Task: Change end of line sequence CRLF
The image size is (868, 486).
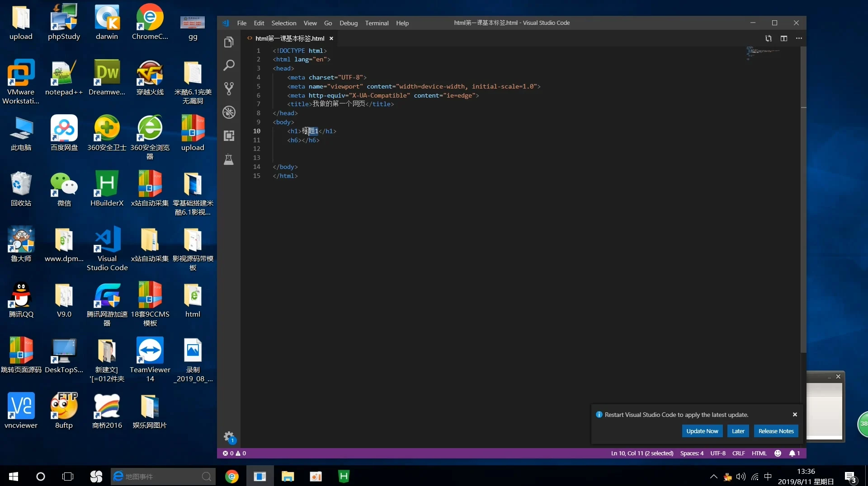Action: (738, 453)
